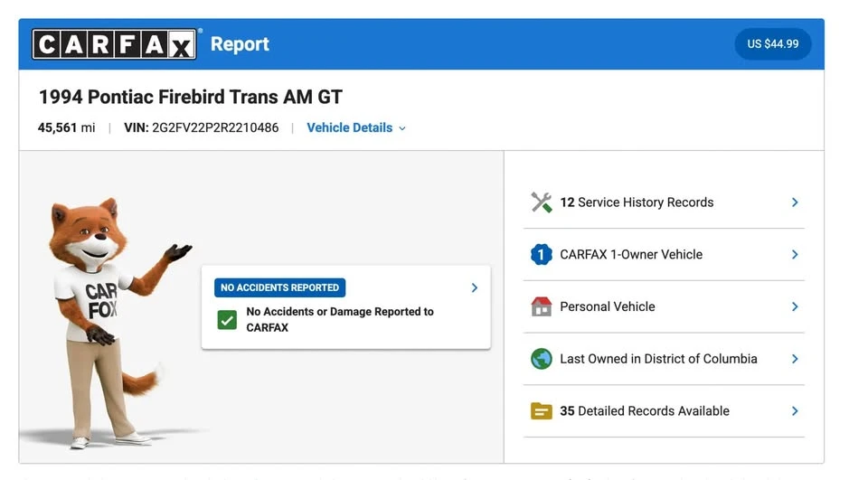868x480 pixels.
Task: Click the 45,561 mi mileage text
Action: 66,127
